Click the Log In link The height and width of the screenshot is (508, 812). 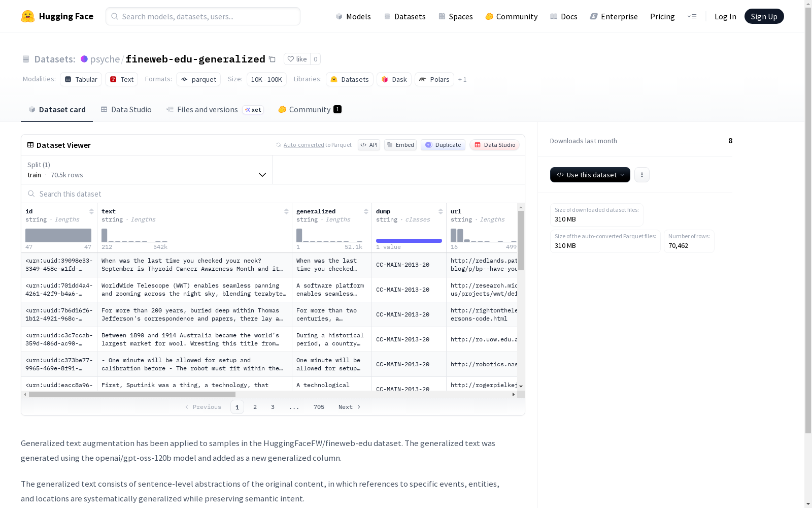coord(725,16)
